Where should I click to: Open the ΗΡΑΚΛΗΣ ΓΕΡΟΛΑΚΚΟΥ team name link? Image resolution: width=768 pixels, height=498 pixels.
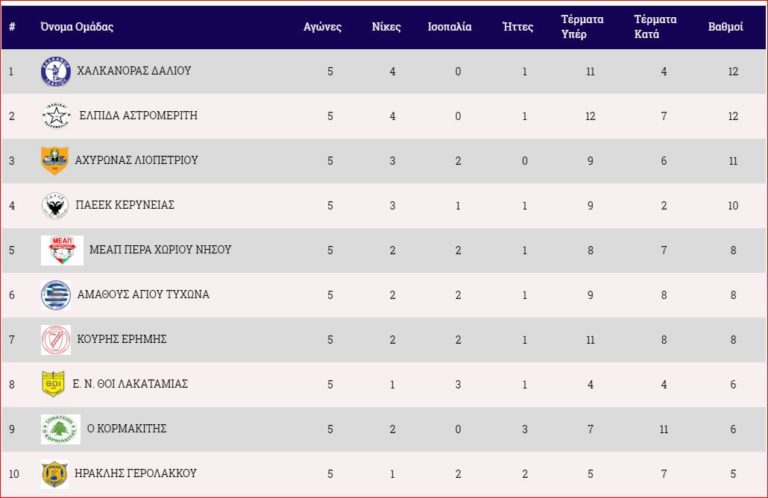(x=136, y=473)
